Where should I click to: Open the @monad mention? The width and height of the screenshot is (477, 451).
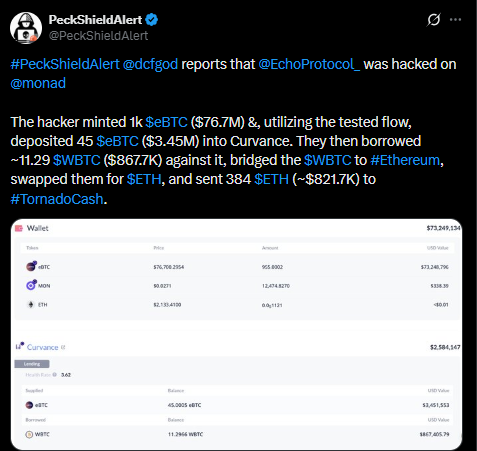coord(38,83)
